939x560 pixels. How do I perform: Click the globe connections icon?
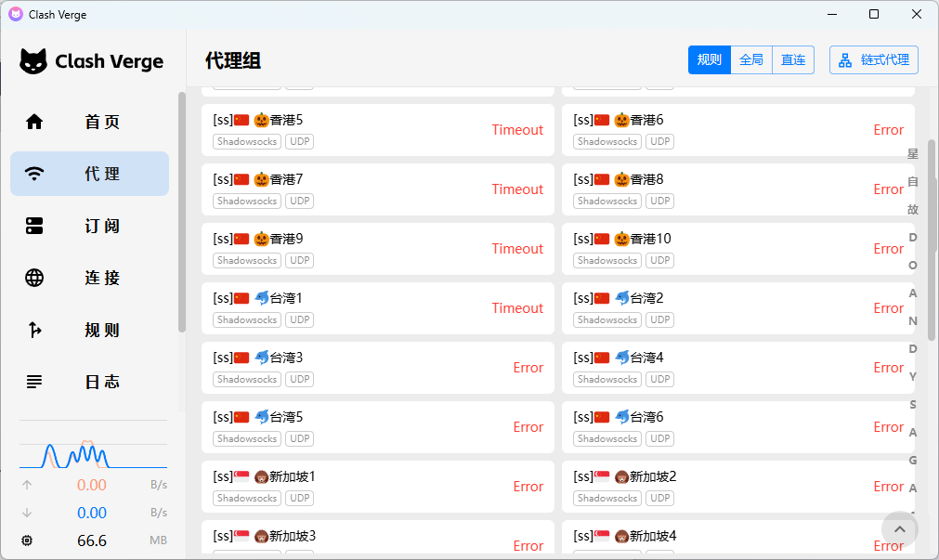(34, 278)
